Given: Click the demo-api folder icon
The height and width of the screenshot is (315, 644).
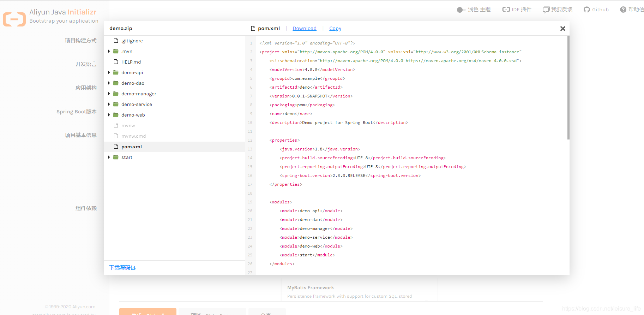Looking at the screenshot, I should tap(116, 72).
